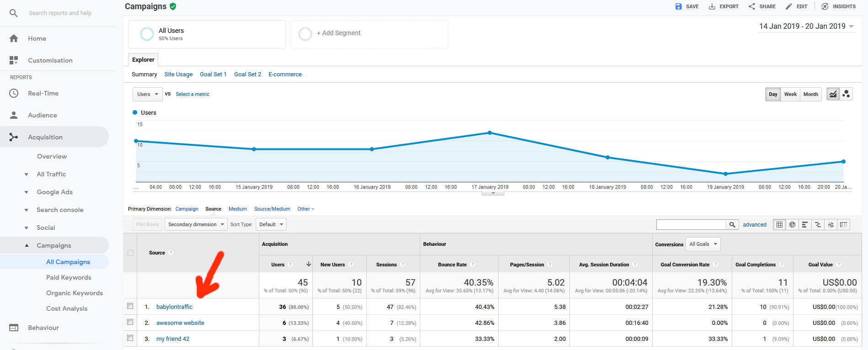Set primary dimension to Campaign
This screenshot has height=350, width=868.
point(187,209)
